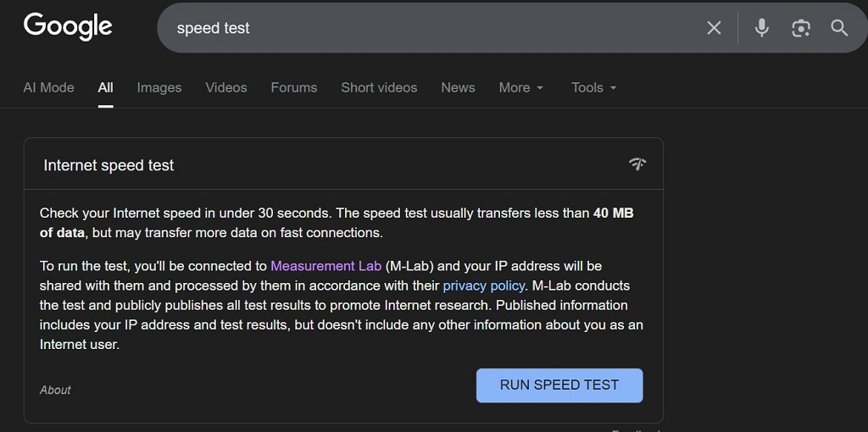Click the About link
Image resolution: width=868 pixels, height=432 pixels.
(55, 390)
